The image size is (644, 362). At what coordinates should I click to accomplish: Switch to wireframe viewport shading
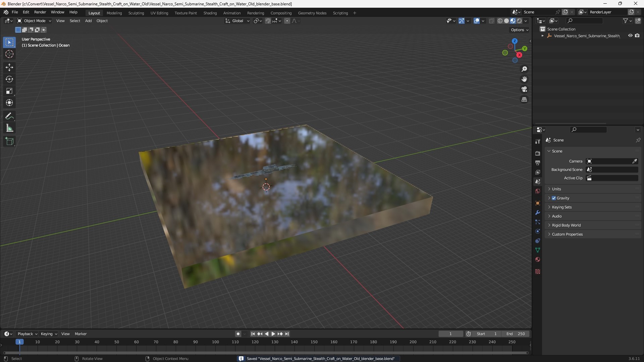[500, 21]
